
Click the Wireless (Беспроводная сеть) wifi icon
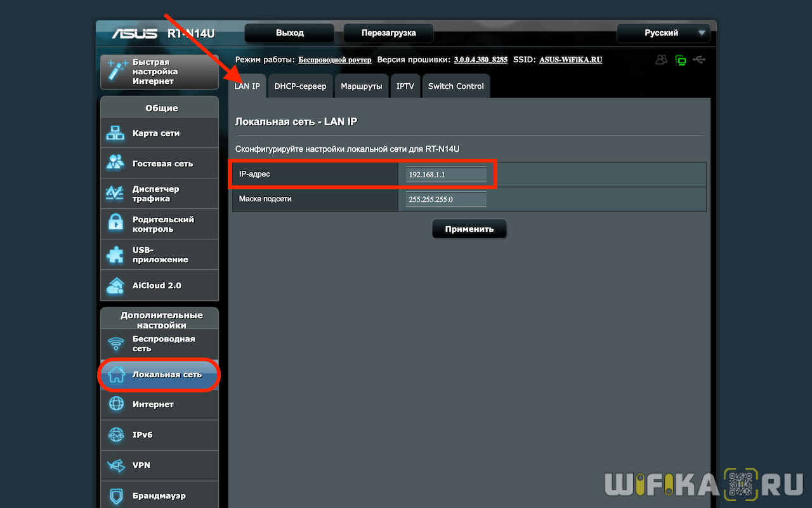point(115,344)
